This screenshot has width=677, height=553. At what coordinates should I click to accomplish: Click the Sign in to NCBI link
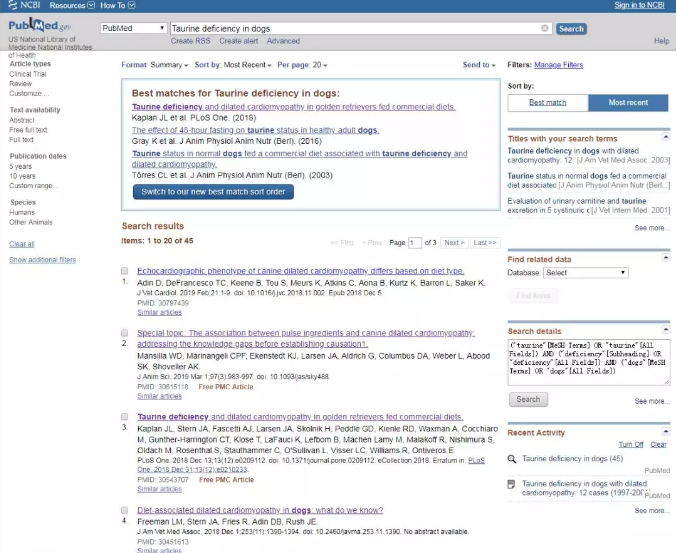point(639,5)
